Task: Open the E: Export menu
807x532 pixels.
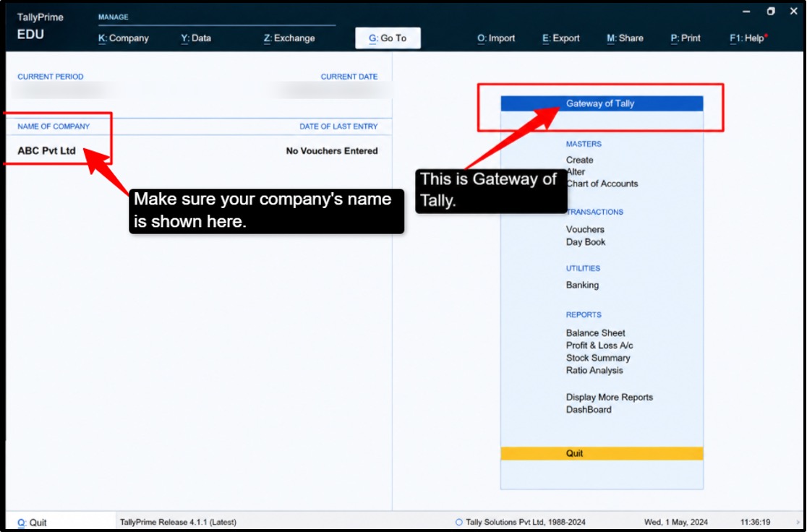Action: click(561, 38)
